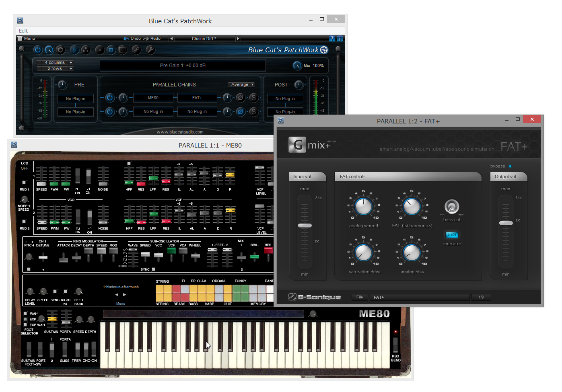
Task: Toggle phase invert on ME80 chain row
Action: tap(240, 98)
